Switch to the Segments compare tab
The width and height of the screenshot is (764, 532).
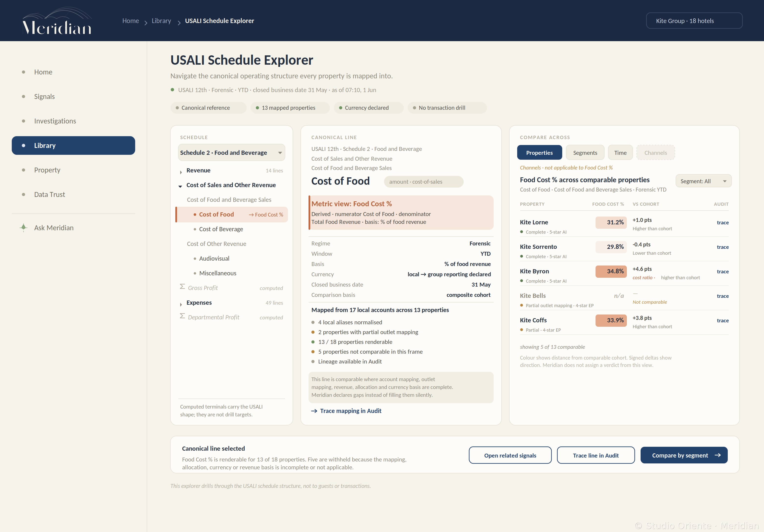585,153
